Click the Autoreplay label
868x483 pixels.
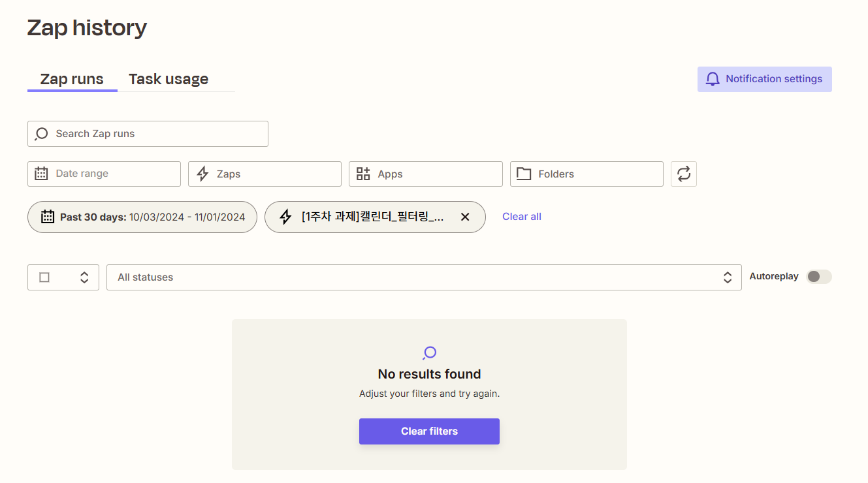774,277
